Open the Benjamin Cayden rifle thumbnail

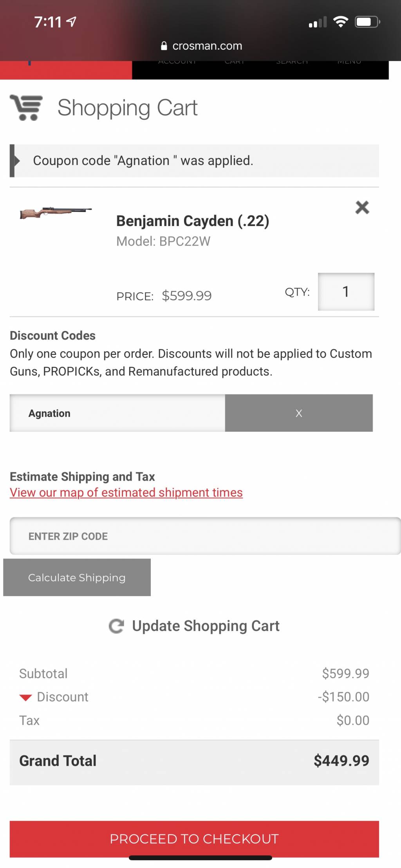56,212
